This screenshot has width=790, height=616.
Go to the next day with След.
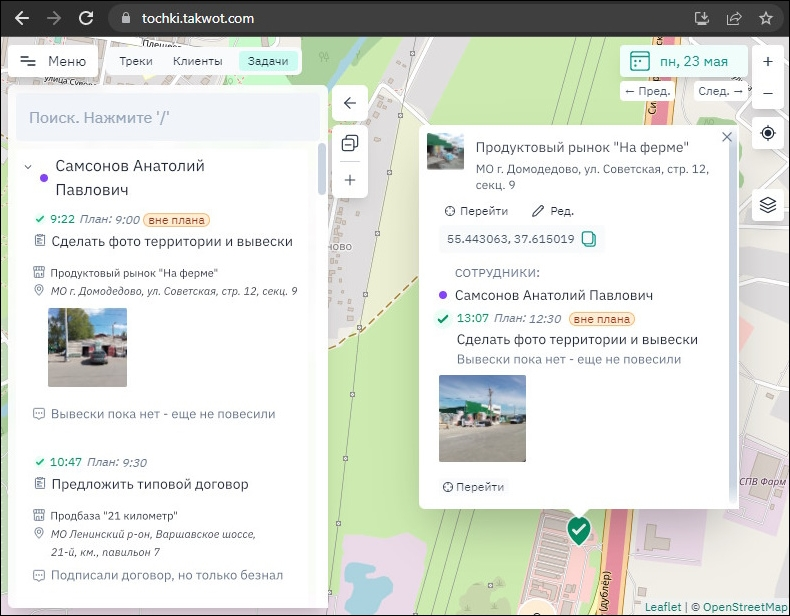[720, 91]
